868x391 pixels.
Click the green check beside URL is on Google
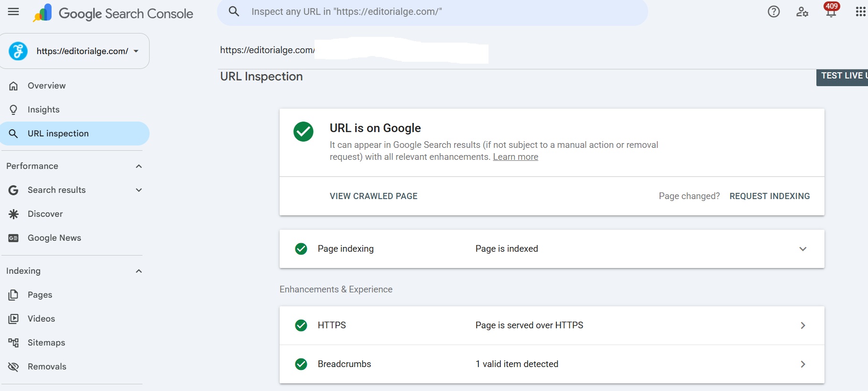tap(304, 132)
